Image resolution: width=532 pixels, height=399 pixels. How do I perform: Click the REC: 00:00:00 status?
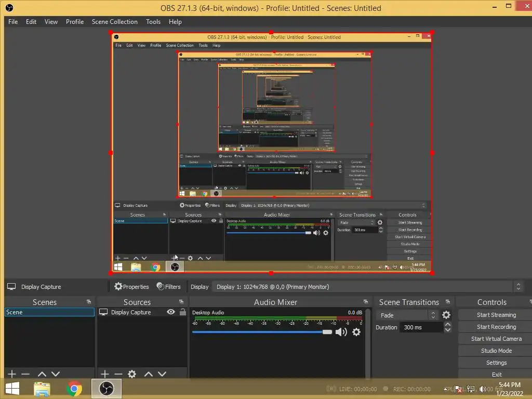(x=411, y=389)
